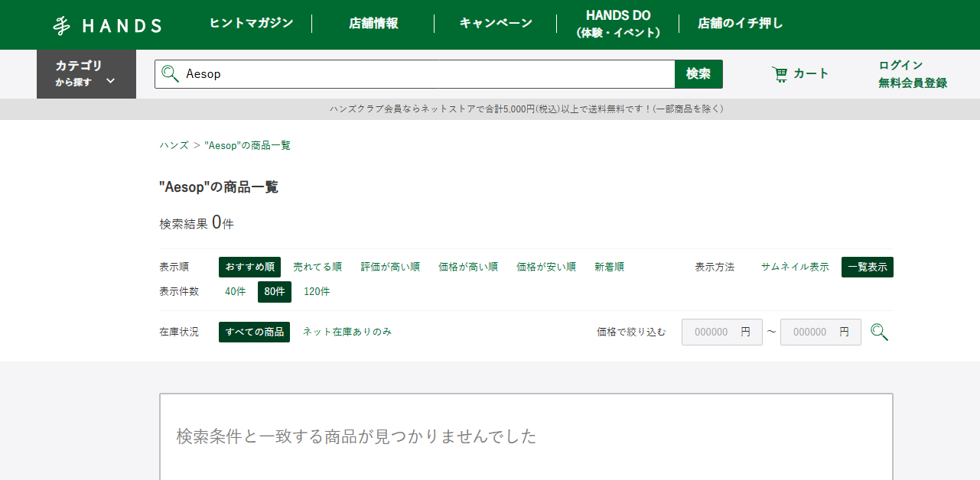
Task: Show 40件 per page
Action: click(236, 291)
